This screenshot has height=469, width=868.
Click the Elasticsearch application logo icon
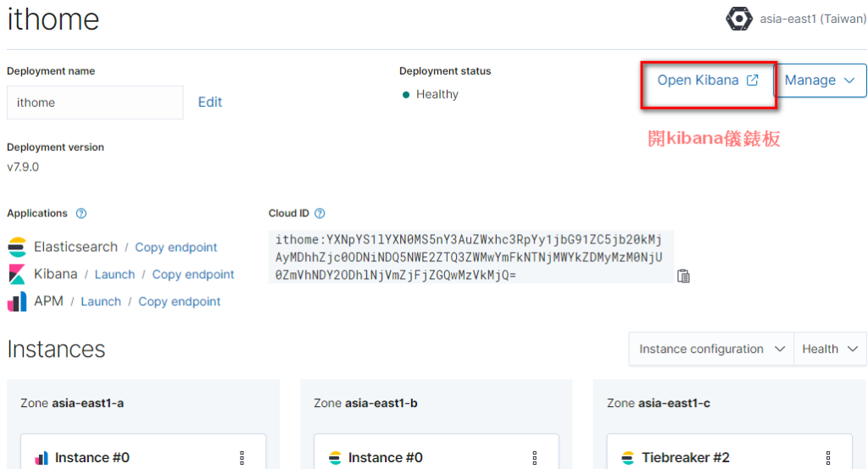point(17,247)
